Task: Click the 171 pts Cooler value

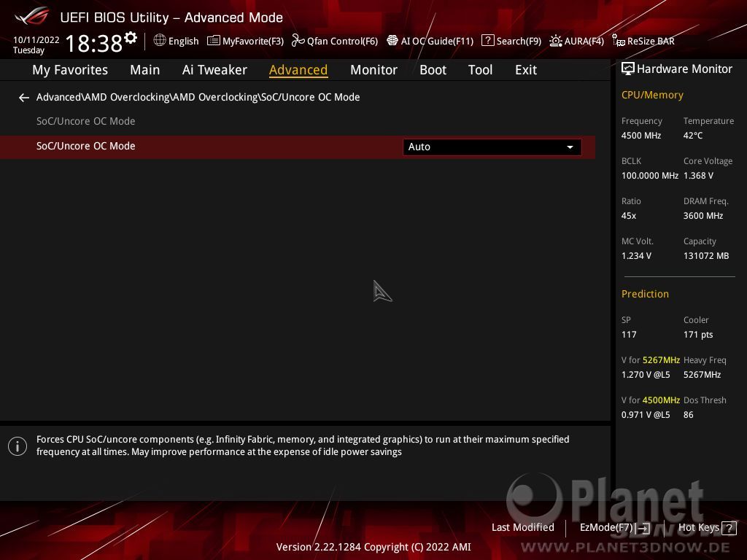Action: point(698,334)
